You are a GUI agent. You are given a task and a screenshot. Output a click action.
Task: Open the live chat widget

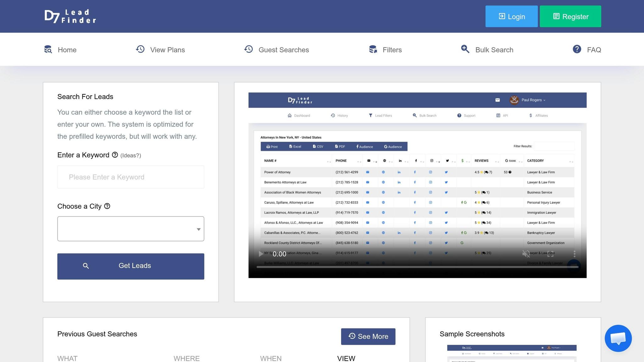618,338
